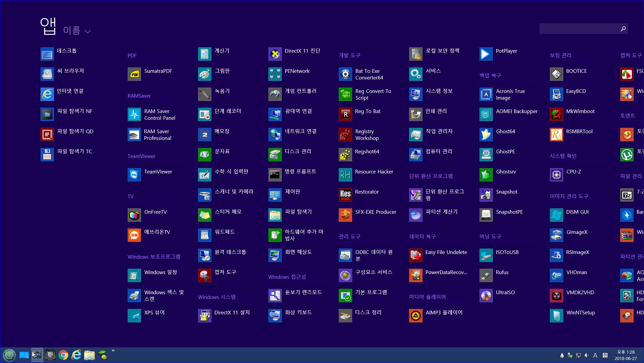Click the volume icon in system tray
This screenshot has width=644, height=363.
[586, 355]
